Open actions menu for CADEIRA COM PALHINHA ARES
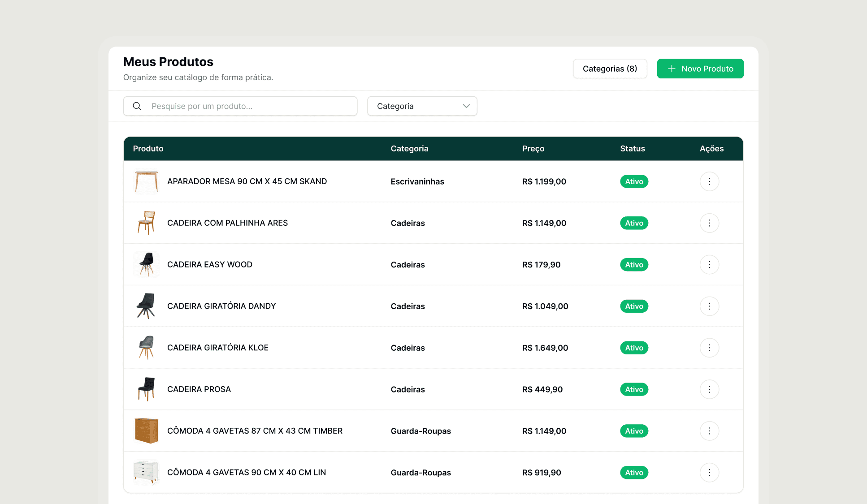Image resolution: width=867 pixels, height=504 pixels. click(x=709, y=223)
